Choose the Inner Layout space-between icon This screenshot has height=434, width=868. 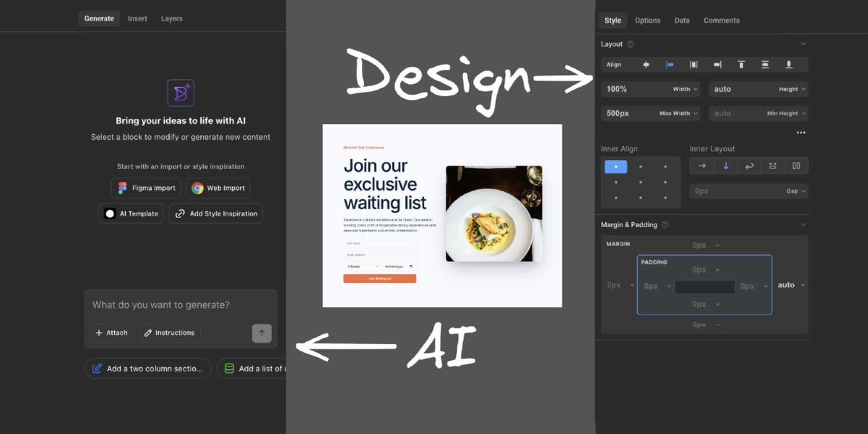[x=773, y=166]
